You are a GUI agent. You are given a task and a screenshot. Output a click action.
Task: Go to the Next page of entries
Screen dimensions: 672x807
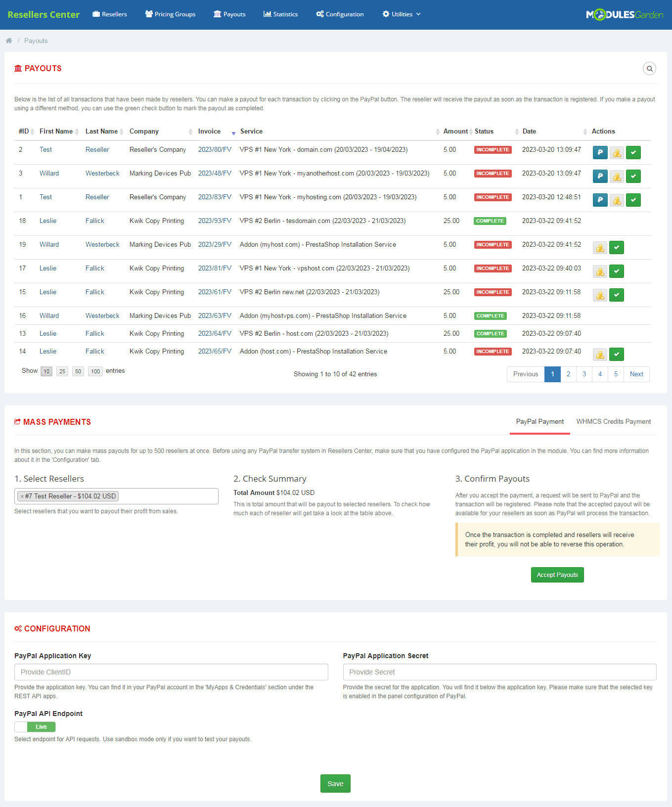(x=636, y=374)
